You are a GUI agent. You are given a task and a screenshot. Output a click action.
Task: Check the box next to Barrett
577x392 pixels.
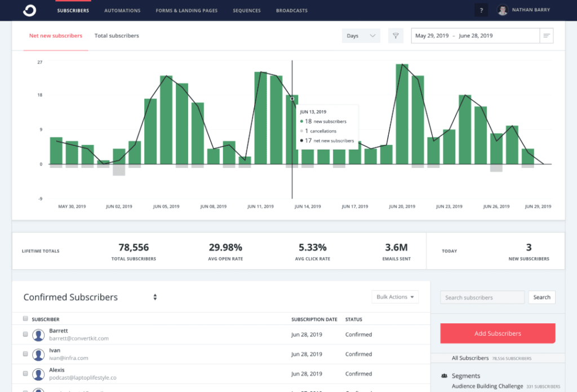(25, 335)
